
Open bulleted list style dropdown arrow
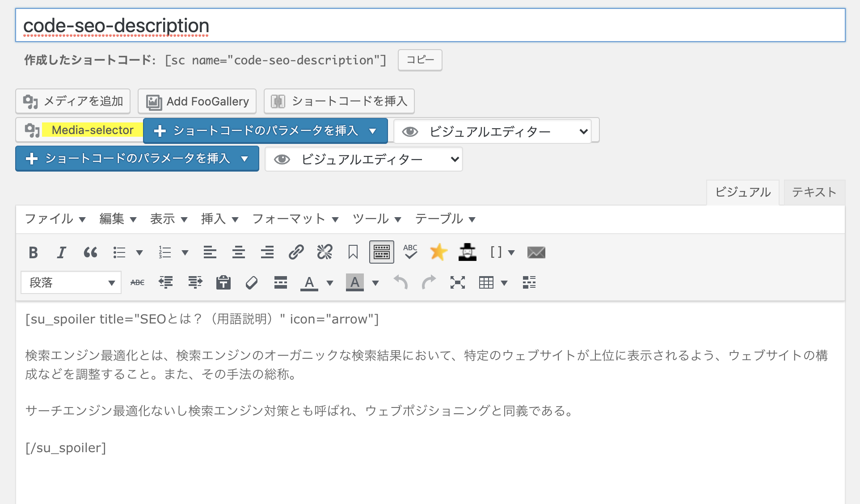click(x=139, y=253)
